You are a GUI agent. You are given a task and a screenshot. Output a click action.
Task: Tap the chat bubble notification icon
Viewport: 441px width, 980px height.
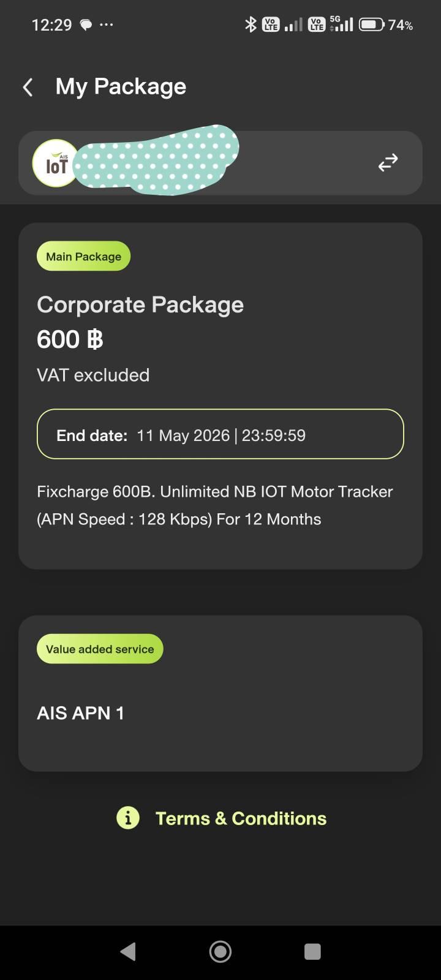tap(86, 25)
